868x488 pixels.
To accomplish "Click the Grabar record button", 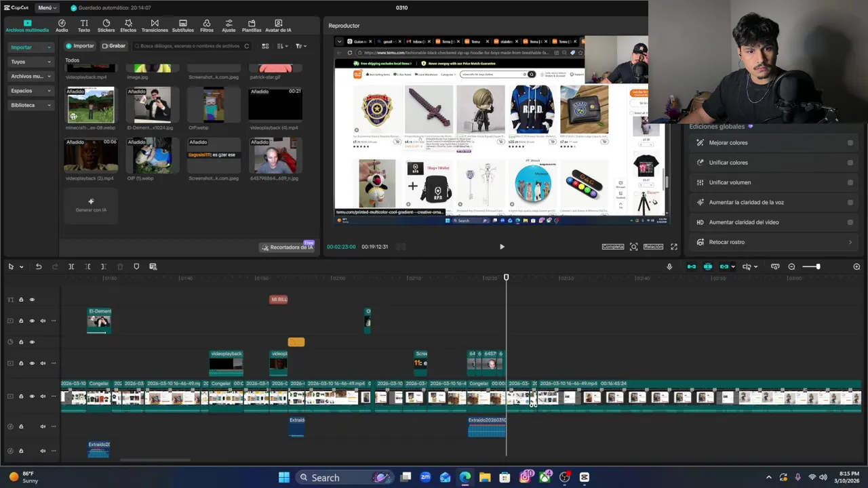I will point(114,46).
